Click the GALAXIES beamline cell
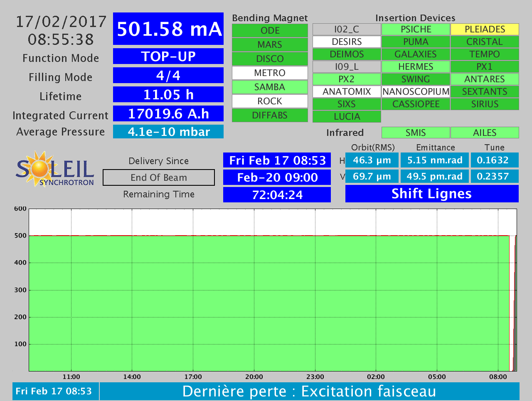Viewport: 532px width, 401px height. [x=416, y=54]
